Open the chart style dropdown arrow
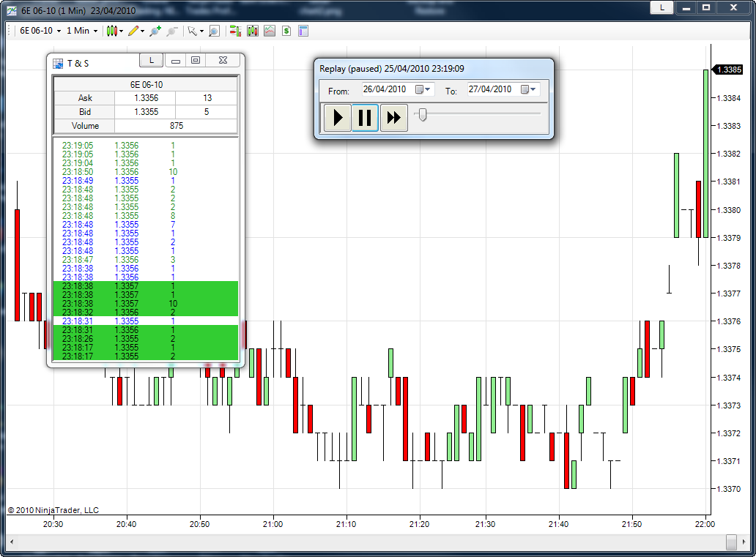756x557 pixels. coord(121,31)
